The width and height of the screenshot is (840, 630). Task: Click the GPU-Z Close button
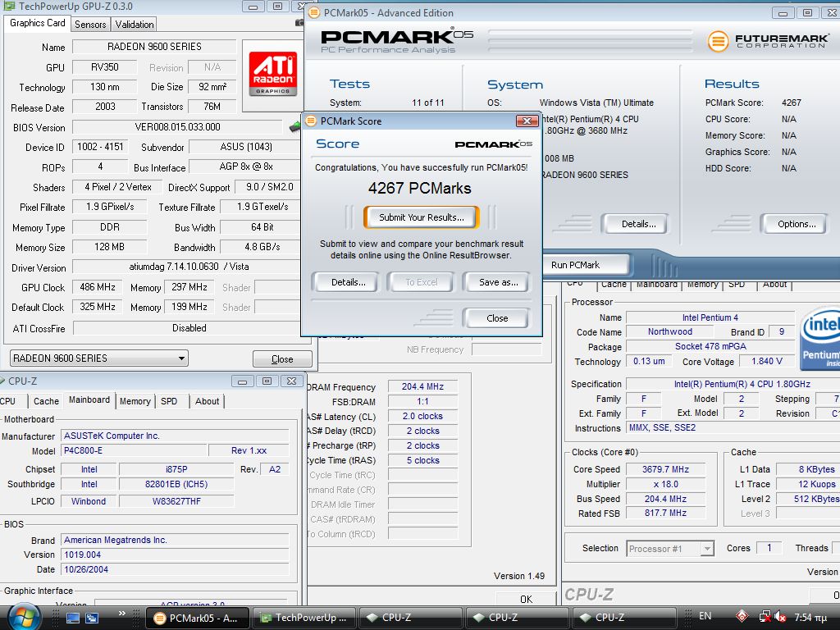coord(282,359)
